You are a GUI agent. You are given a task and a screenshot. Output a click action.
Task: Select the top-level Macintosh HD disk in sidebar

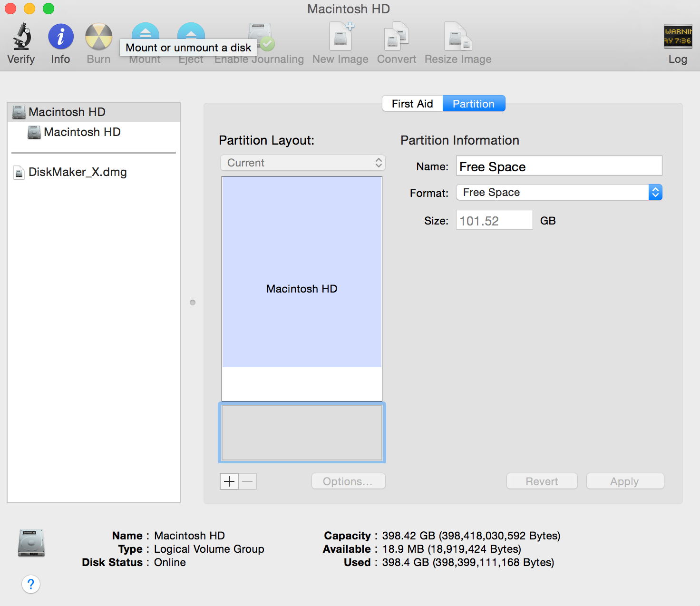94,112
